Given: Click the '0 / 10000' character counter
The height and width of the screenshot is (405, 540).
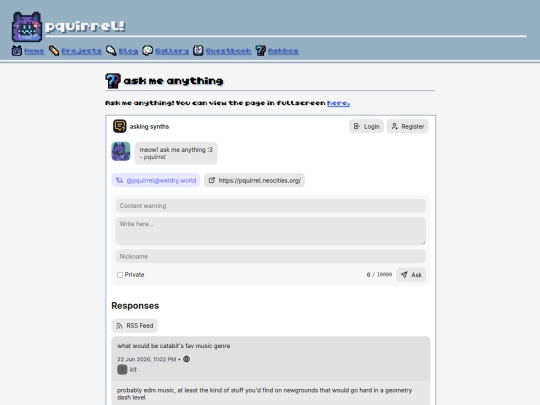Looking at the screenshot, I should click(379, 275).
